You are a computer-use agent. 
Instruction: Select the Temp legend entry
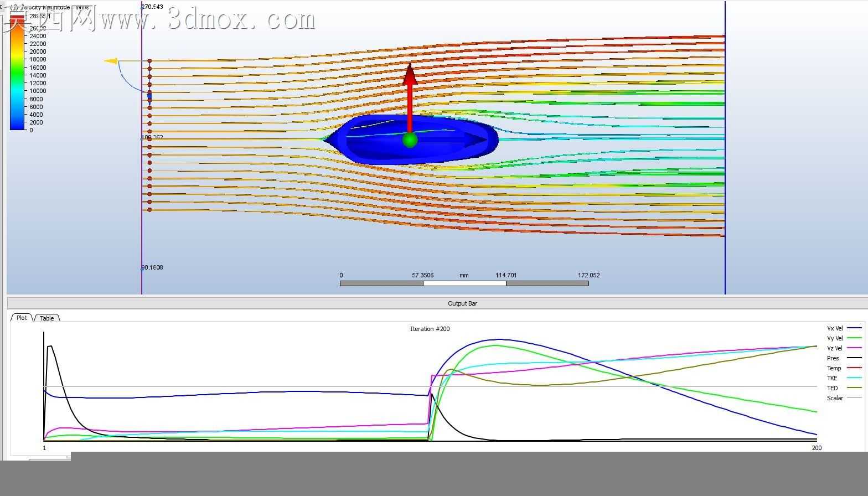844,368
